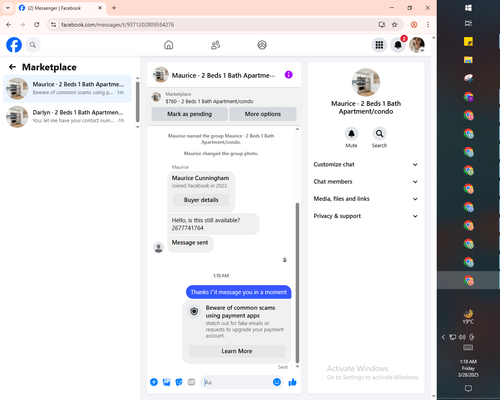Viewport: 500px width, 400px height.
Task: Click the message text input field
Action: 237,382
